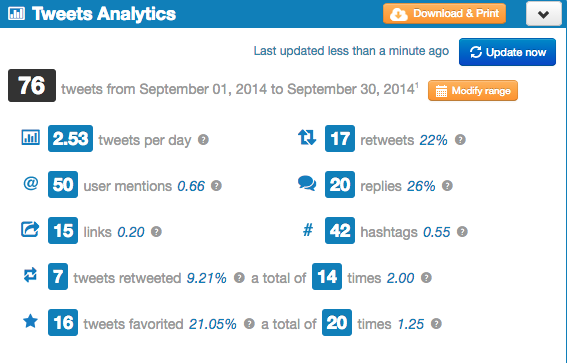Viewport: 571px width, 363px height.
Task: Click the Tweets Analytics bar chart icon
Action: coord(17,14)
